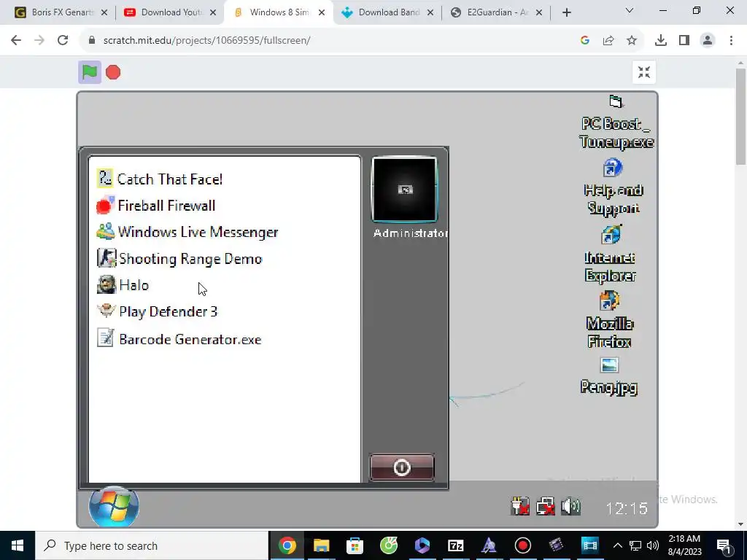Select the Shooting Range Demo label
The height and width of the screenshot is (560, 747).
point(190,259)
